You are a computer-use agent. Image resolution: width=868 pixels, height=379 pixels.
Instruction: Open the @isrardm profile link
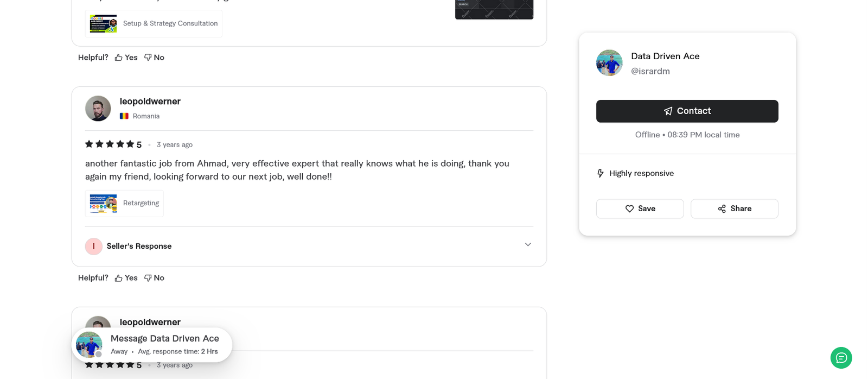tap(650, 71)
